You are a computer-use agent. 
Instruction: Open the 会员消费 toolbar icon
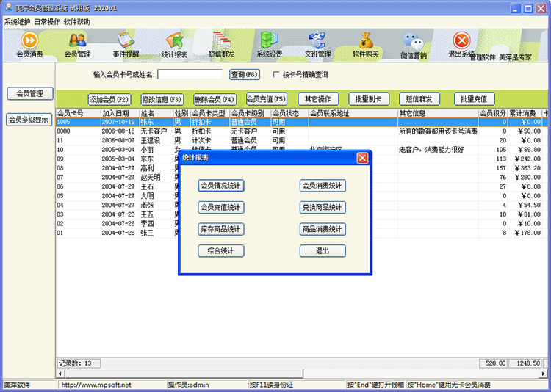pyautogui.click(x=29, y=44)
